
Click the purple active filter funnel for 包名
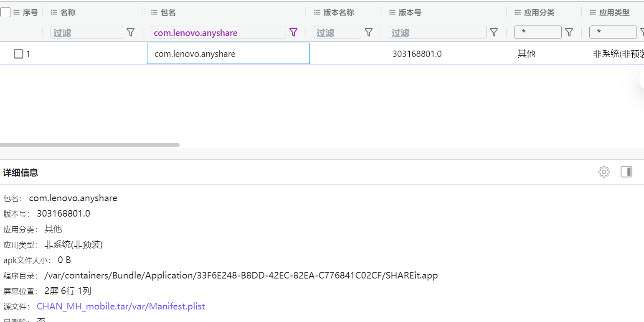click(x=294, y=32)
